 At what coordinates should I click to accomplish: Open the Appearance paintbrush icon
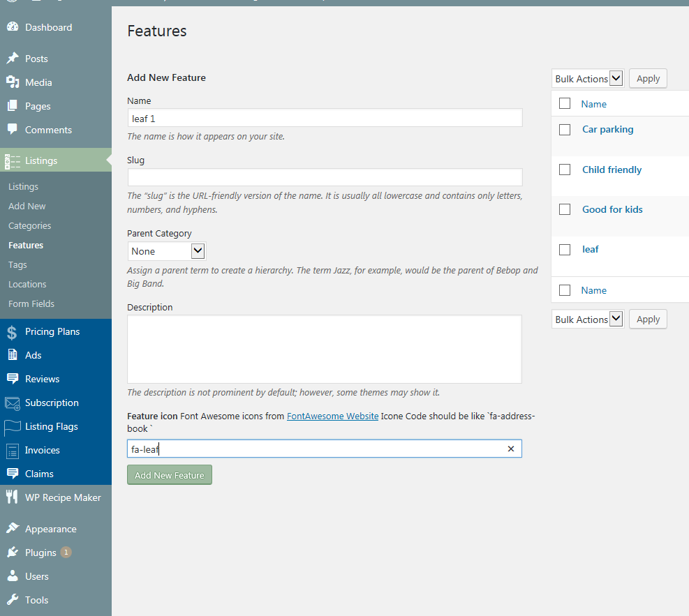tap(13, 528)
